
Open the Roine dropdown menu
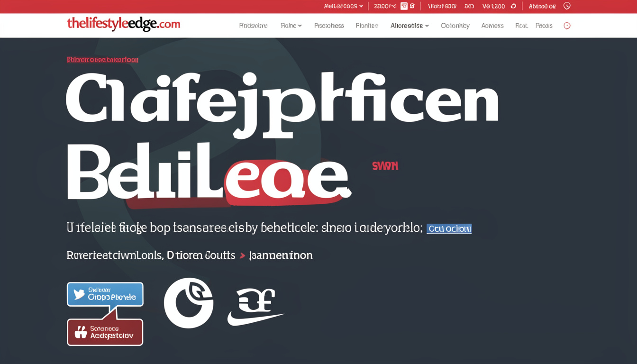pyautogui.click(x=291, y=26)
